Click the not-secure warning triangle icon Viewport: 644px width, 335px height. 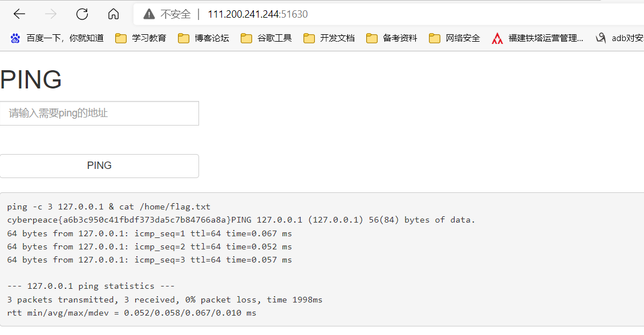click(149, 14)
